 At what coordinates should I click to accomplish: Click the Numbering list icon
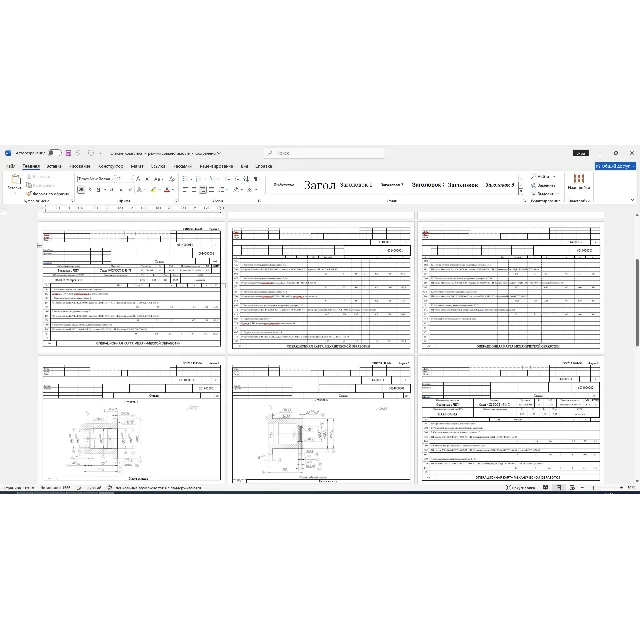point(199,179)
